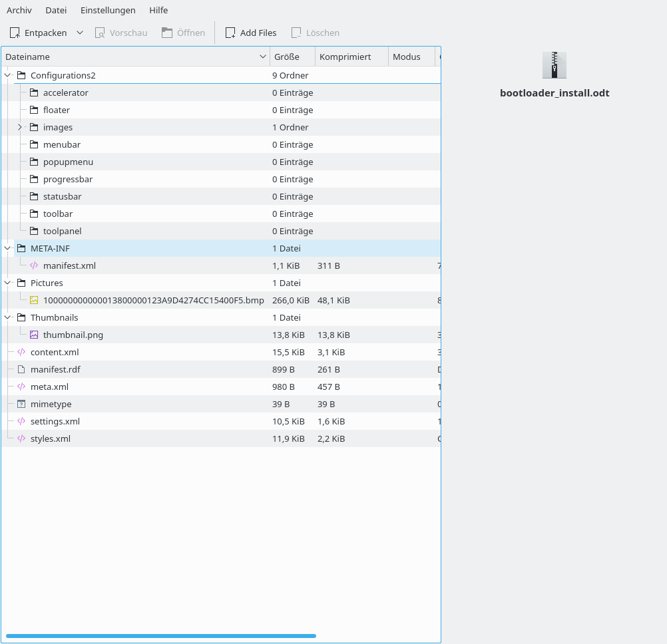The image size is (667, 644).
Task: Click the thumbnail.png image icon
Action: [34, 335]
